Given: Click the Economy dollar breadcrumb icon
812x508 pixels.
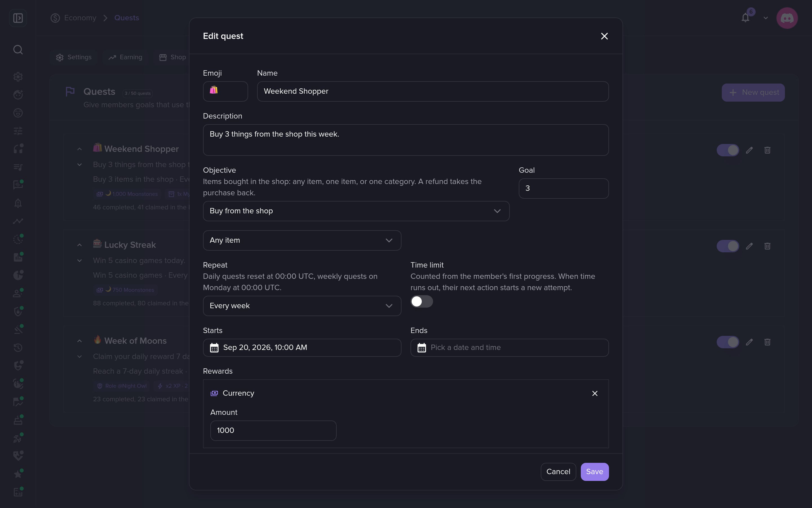Looking at the screenshot, I should click(55, 18).
